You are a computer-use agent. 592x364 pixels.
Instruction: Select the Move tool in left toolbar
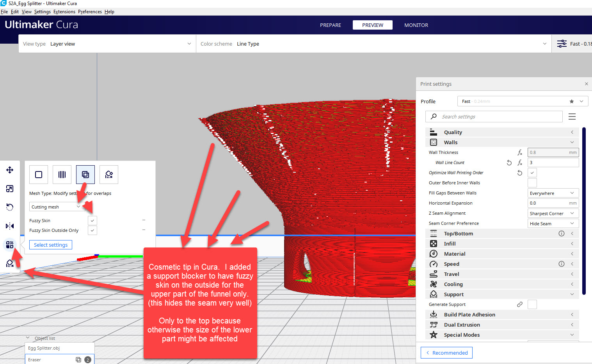(x=10, y=170)
